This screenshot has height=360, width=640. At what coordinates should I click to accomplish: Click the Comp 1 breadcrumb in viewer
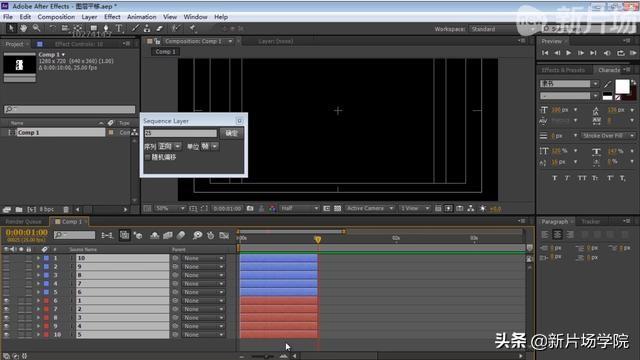(x=165, y=52)
